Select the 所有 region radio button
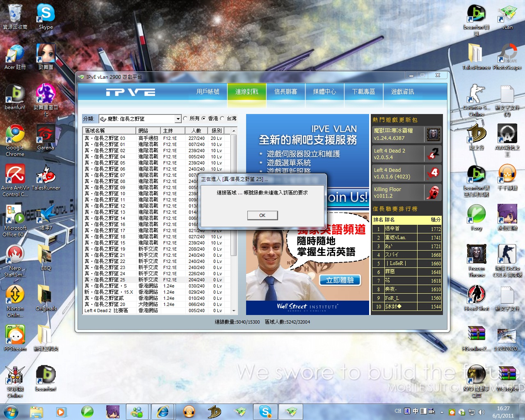The height and width of the screenshot is (420, 525). point(186,119)
